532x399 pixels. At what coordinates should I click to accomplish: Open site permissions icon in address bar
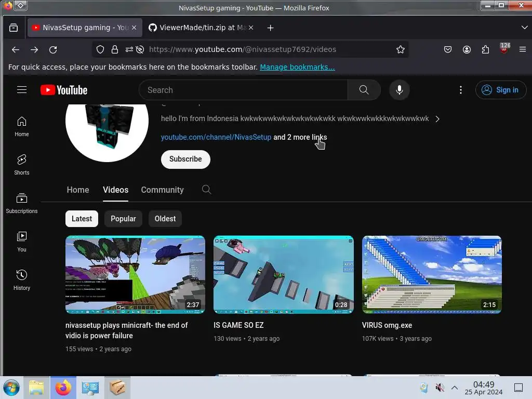(x=129, y=49)
